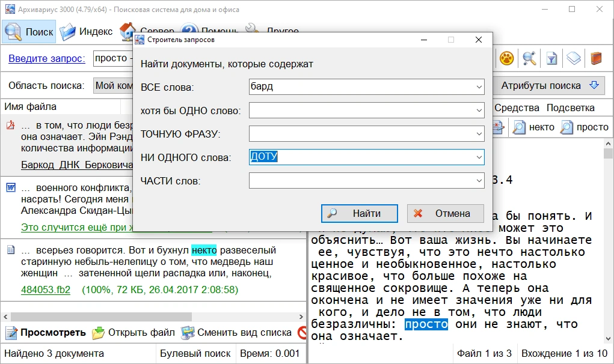The width and height of the screenshot is (614, 364).
Task: Close the Строитель запросов dialog
Action: (x=478, y=40)
